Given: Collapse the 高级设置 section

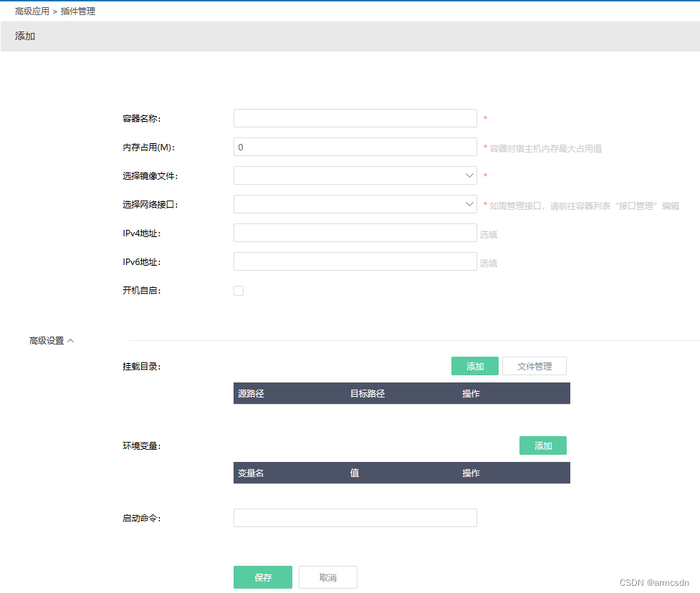Looking at the screenshot, I should (x=52, y=341).
